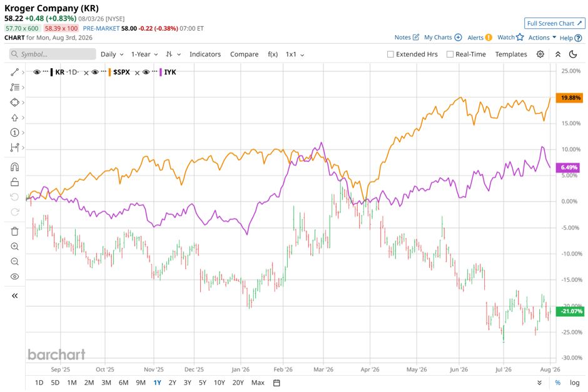This screenshot has width=588, height=392.
Task: Add chart to My Charts
Action: [x=443, y=37]
